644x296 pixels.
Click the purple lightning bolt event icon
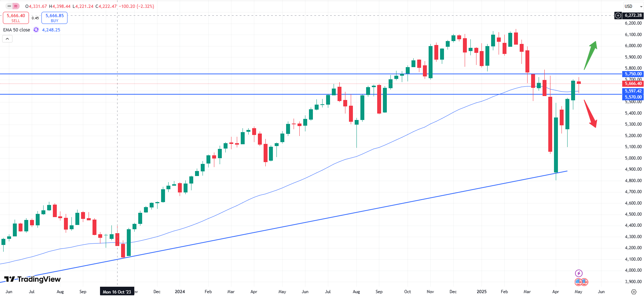click(x=579, y=274)
